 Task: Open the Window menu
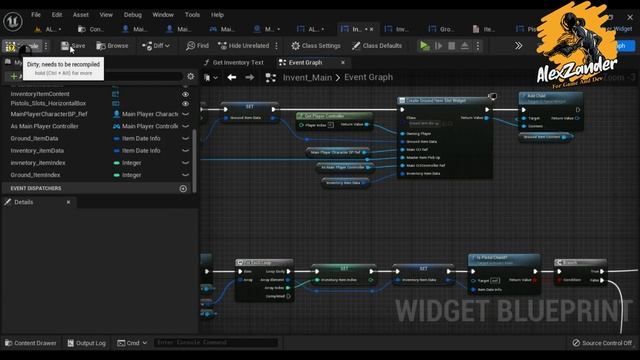coord(163,15)
